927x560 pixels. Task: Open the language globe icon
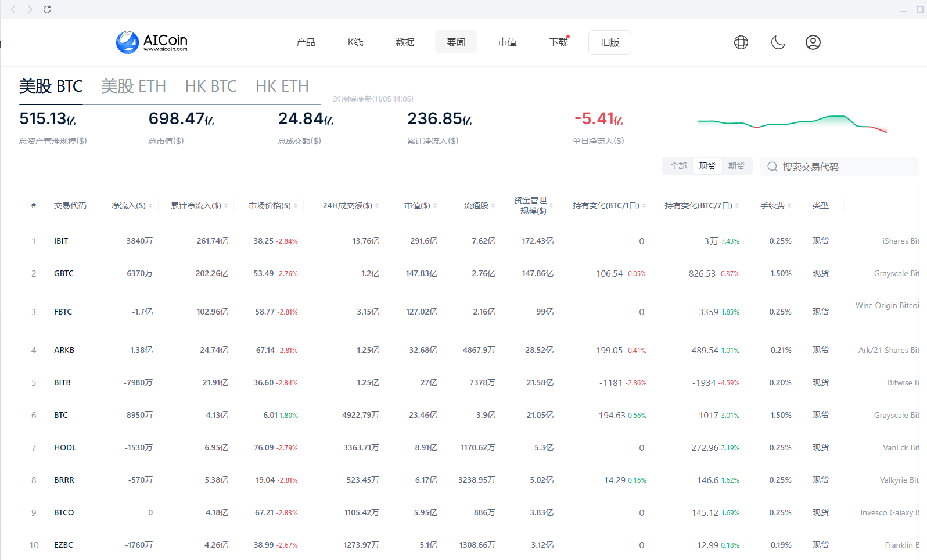741,42
